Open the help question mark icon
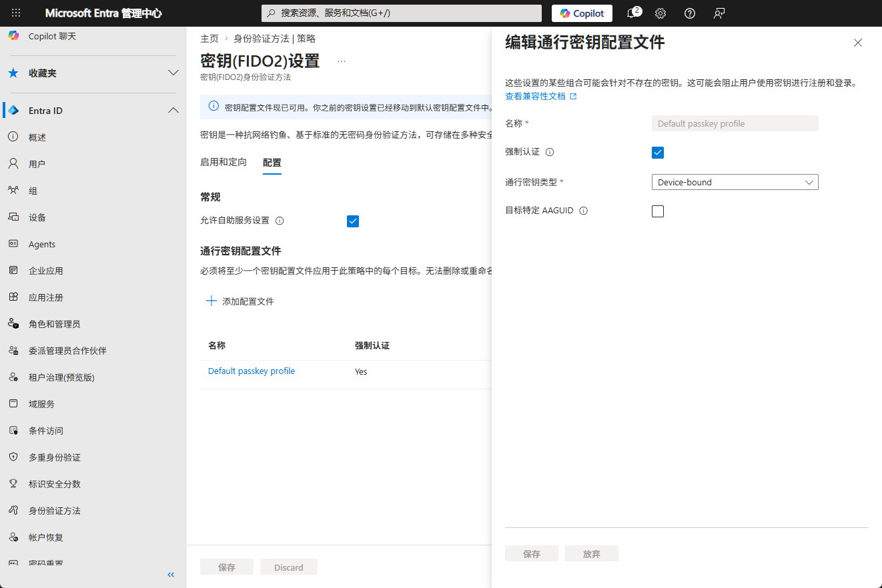This screenshot has width=882, height=588. point(690,13)
